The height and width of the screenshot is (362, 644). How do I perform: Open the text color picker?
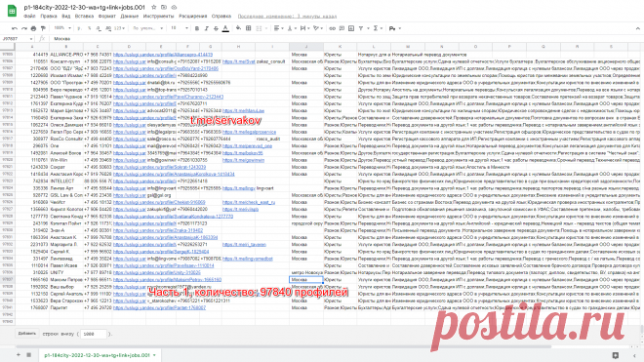225,28
